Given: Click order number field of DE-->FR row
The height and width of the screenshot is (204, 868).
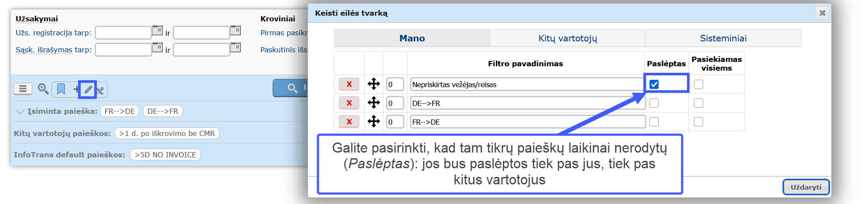Looking at the screenshot, I should pyautogui.click(x=395, y=103).
